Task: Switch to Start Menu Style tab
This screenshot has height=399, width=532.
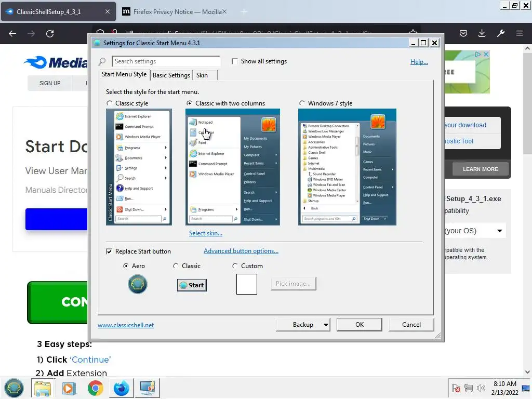Action: (124, 74)
